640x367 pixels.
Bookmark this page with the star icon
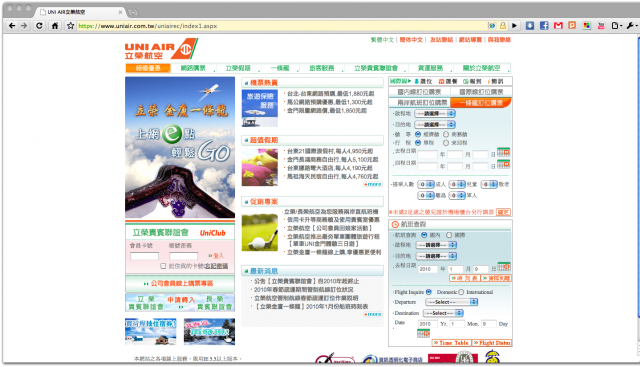pos(70,26)
